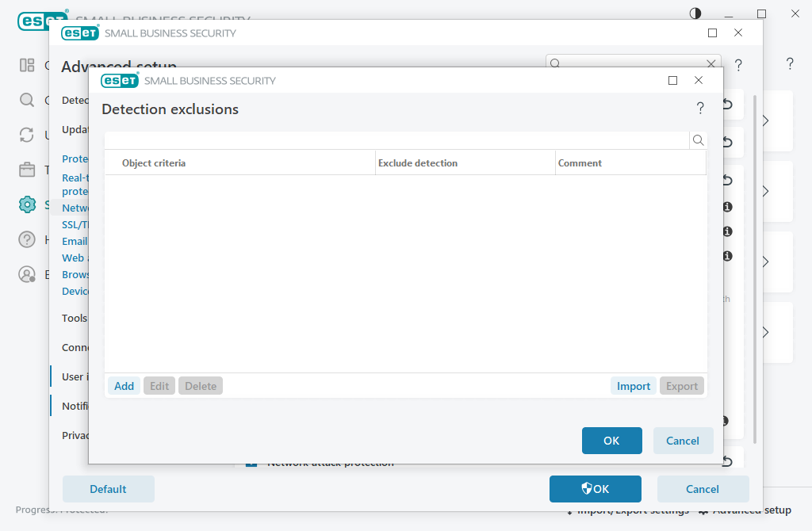The height and width of the screenshot is (531, 812).
Task: Click the disabled Edit button
Action: point(159,386)
